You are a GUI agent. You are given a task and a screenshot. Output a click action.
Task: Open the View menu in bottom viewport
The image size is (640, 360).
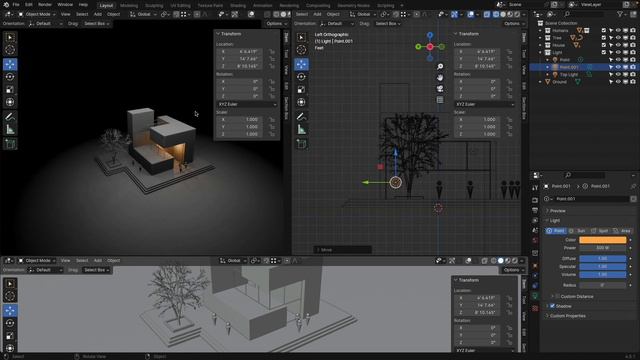tap(65, 260)
